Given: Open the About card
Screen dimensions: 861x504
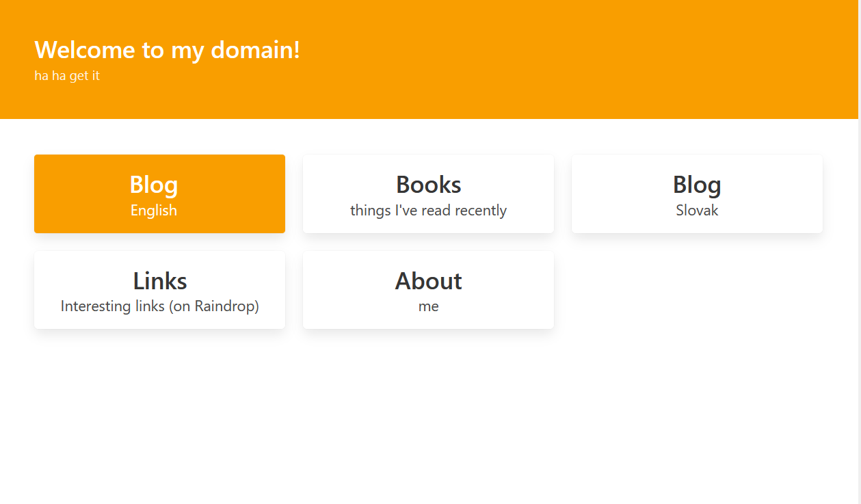Looking at the screenshot, I should (428, 290).
